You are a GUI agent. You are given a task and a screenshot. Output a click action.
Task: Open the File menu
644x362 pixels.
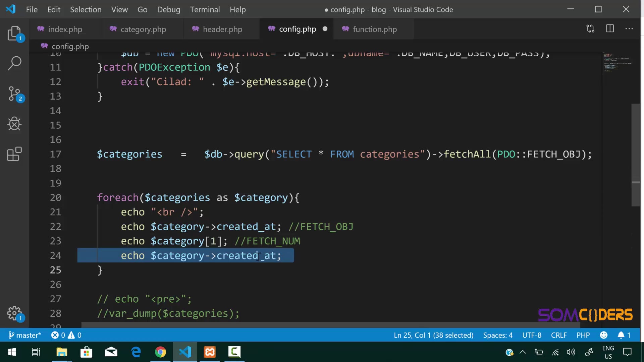pyautogui.click(x=32, y=9)
